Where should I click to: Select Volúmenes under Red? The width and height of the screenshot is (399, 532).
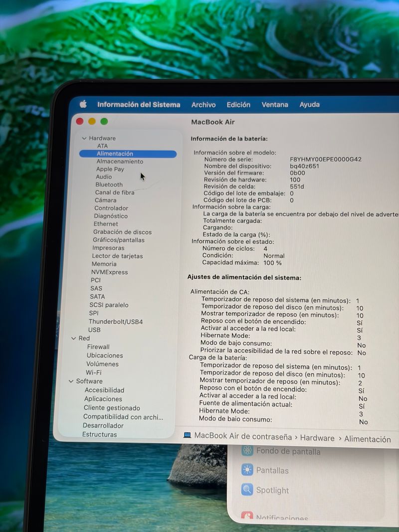[102, 364]
